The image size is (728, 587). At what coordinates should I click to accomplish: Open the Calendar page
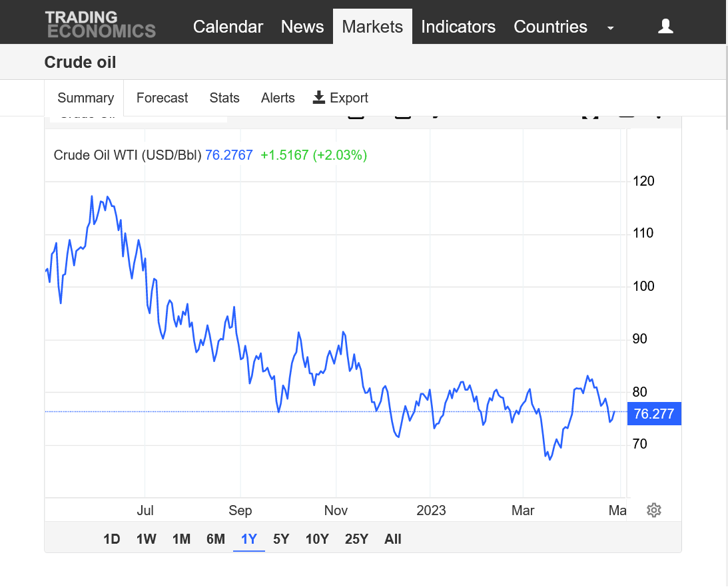pos(228,27)
